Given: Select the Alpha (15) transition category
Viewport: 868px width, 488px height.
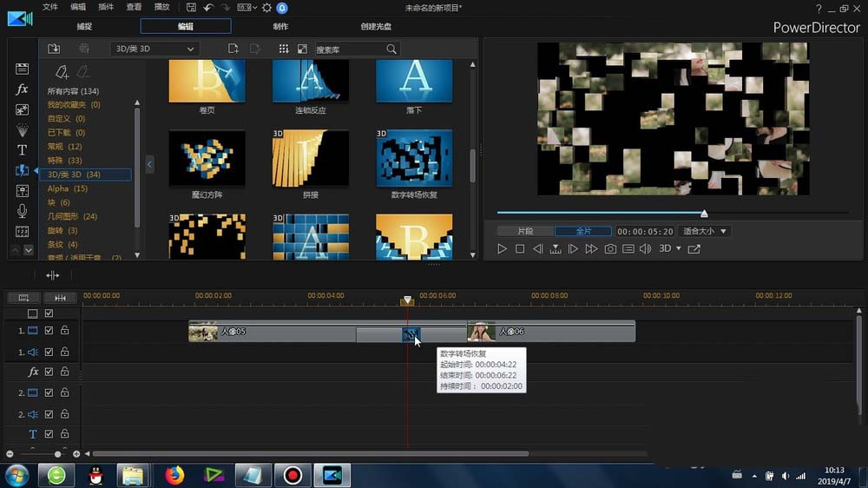Looking at the screenshot, I should [68, 188].
